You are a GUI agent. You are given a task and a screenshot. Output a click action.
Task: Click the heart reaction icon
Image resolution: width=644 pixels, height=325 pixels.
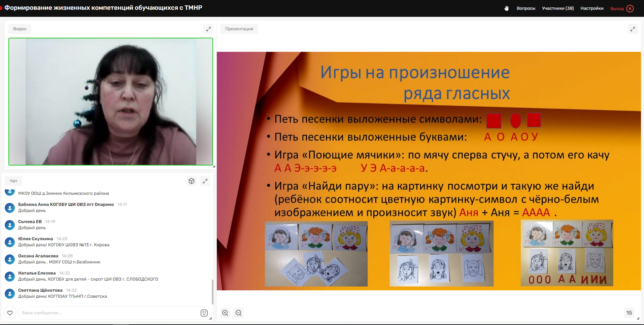pos(10,313)
